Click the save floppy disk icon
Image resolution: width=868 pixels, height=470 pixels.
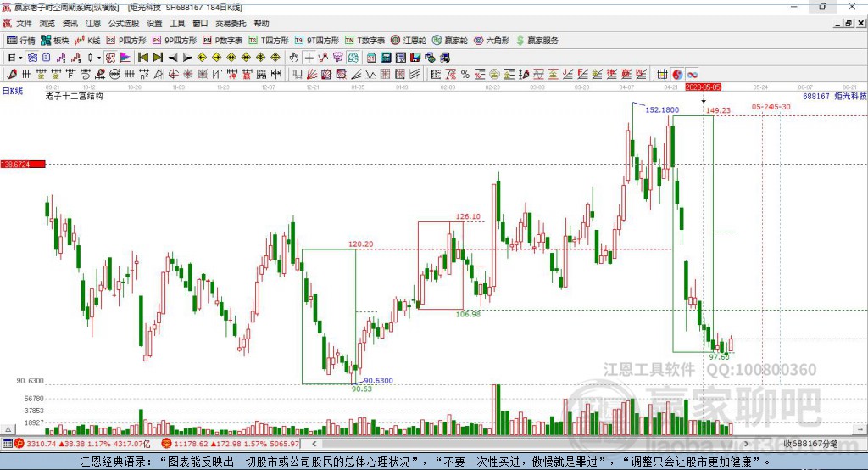(x=415, y=58)
